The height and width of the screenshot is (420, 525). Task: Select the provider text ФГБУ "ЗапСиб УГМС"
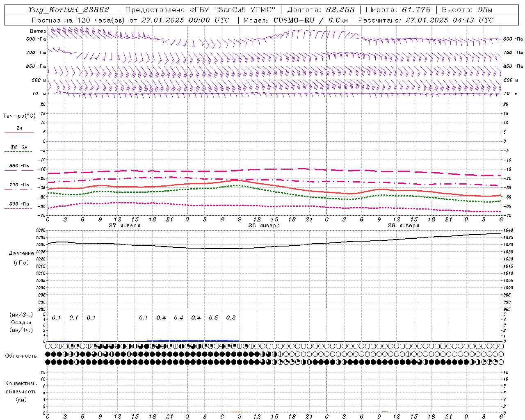tap(232, 10)
